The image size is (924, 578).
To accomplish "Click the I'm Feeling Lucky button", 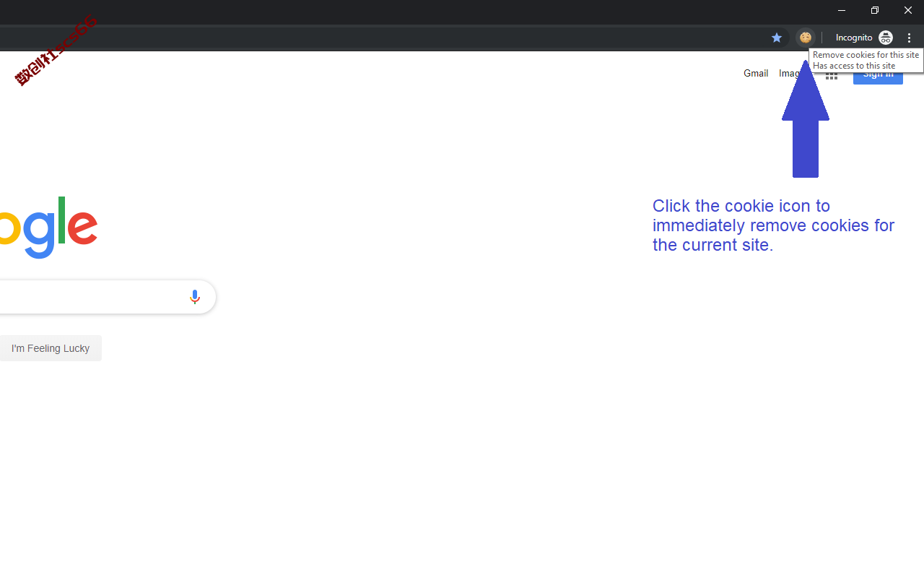I will coord(51,348).
